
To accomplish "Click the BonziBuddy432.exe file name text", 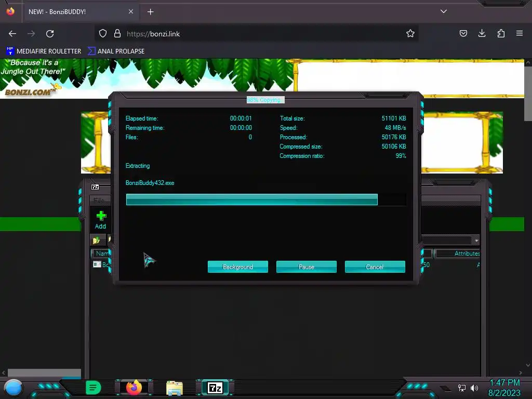I will coord(150,183).
